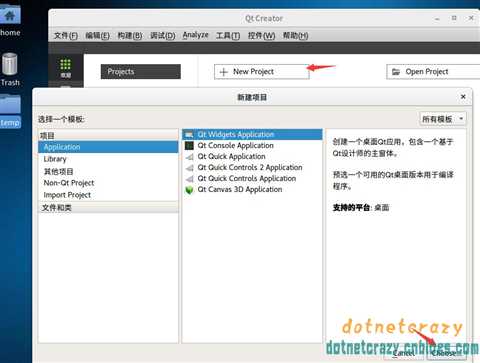Click the plus icon on New Project

point(224,72)
